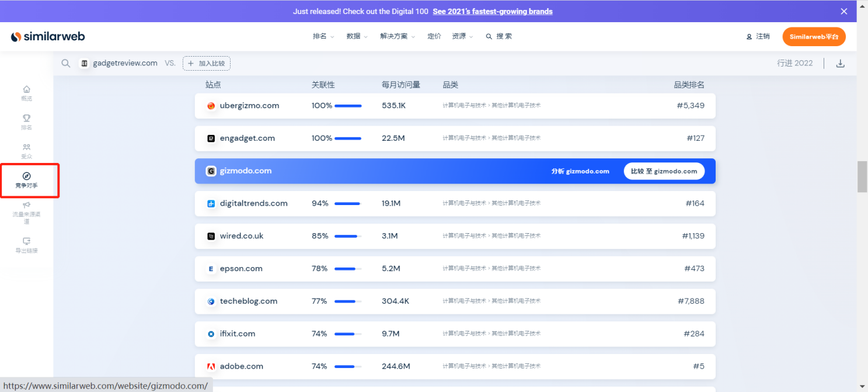This screenshot has height=392, width=868.
Task: Open the ubergizmo.com row
Action: point(455,106)
